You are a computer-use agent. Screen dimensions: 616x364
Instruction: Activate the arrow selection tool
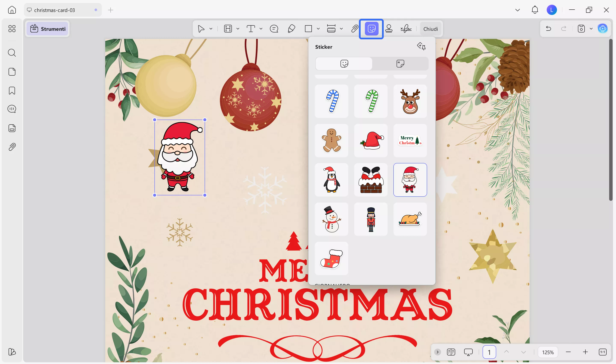coord(201,29)
